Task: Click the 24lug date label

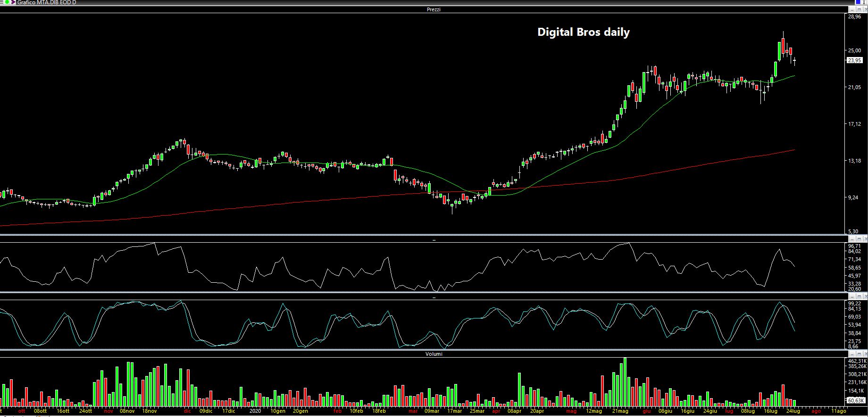Action: 793,411
